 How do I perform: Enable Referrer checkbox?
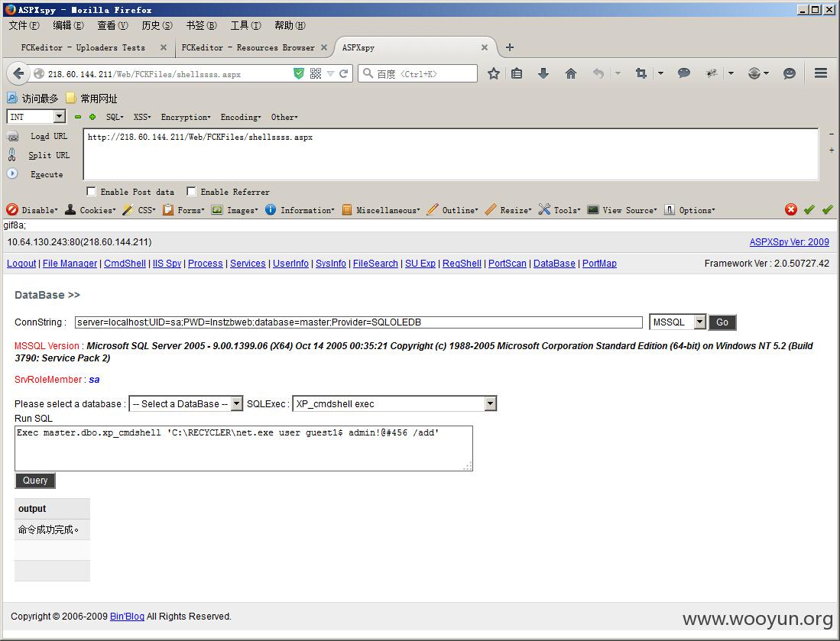(x=191, y=191)
